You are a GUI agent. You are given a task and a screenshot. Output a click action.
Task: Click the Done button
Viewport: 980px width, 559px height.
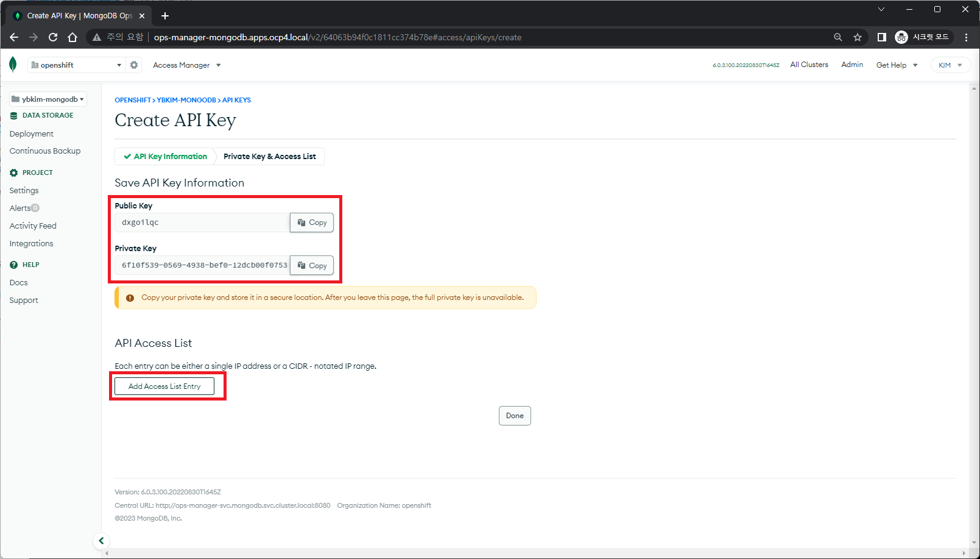[515, 416]
